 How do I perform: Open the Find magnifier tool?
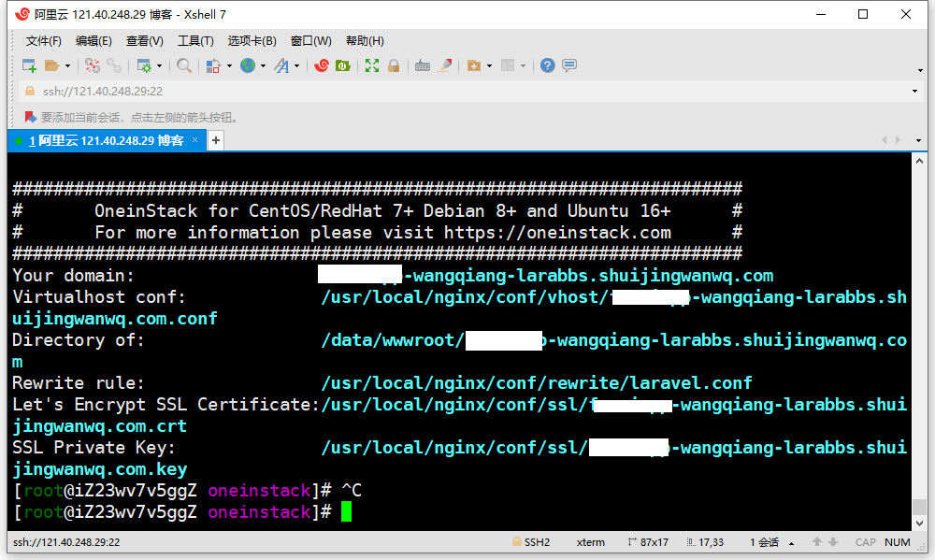(184, 65)
